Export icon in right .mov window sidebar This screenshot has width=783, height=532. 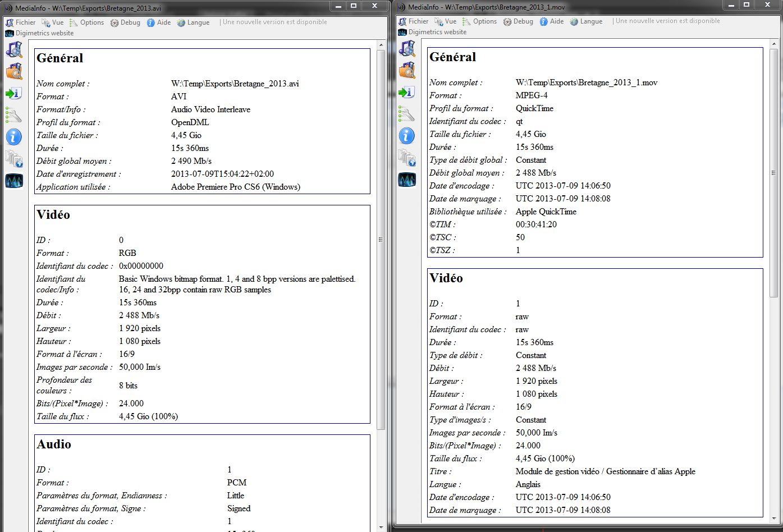pyautogui.click(x=407, y=92)
